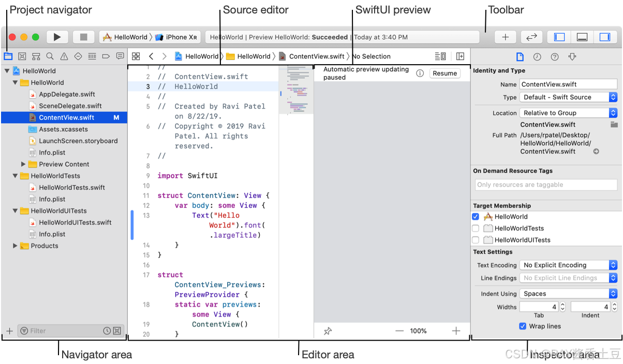
Task: Select HelloWorldTests.swift file
Action: 72,188
